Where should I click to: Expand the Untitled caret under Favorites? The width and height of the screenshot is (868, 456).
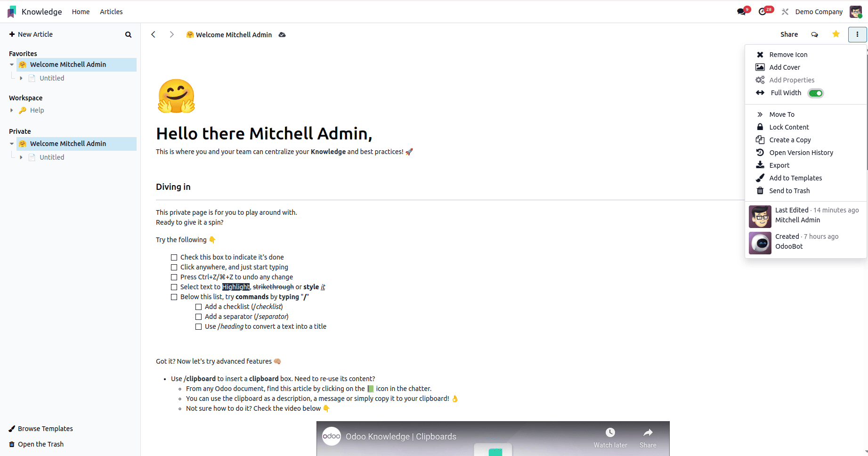(x=21, y=78)
